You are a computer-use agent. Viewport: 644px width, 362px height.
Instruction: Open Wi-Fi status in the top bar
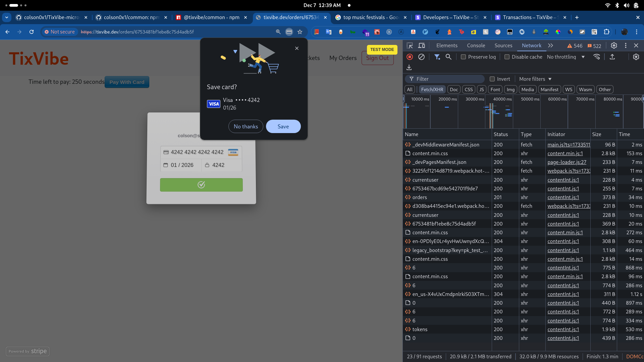(608, 5)
